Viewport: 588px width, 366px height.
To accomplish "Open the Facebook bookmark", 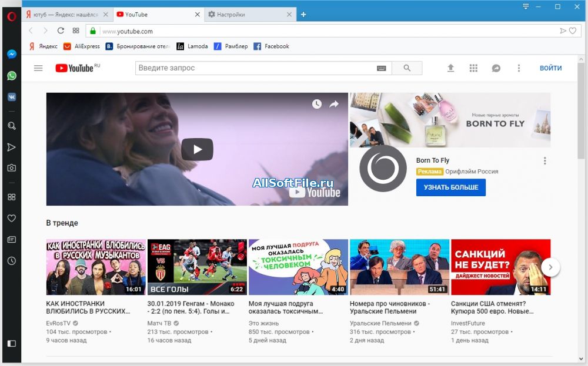I will (x=271, y=46).
